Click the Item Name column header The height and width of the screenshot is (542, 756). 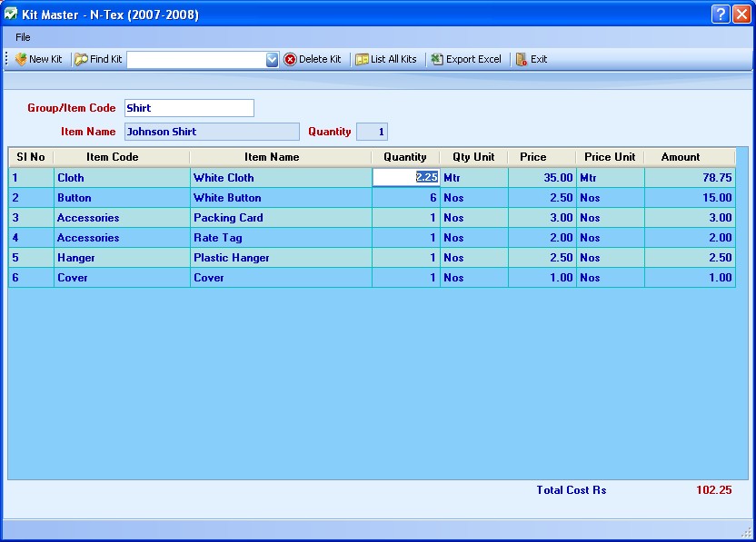281,157
